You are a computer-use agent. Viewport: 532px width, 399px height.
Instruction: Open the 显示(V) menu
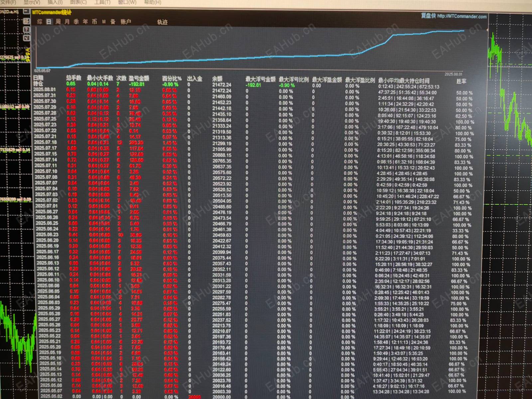[x=32, y=2]
